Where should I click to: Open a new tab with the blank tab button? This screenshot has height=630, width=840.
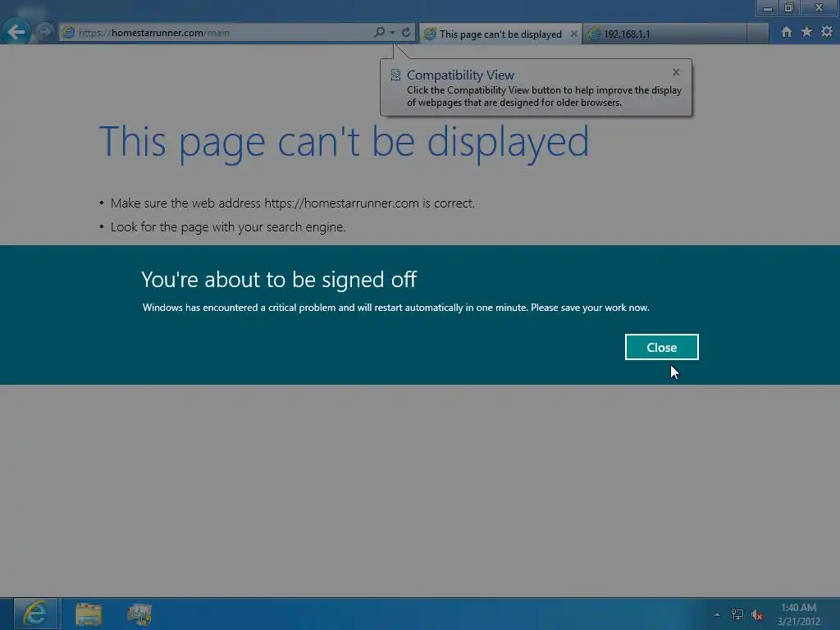tap(757, 34)
